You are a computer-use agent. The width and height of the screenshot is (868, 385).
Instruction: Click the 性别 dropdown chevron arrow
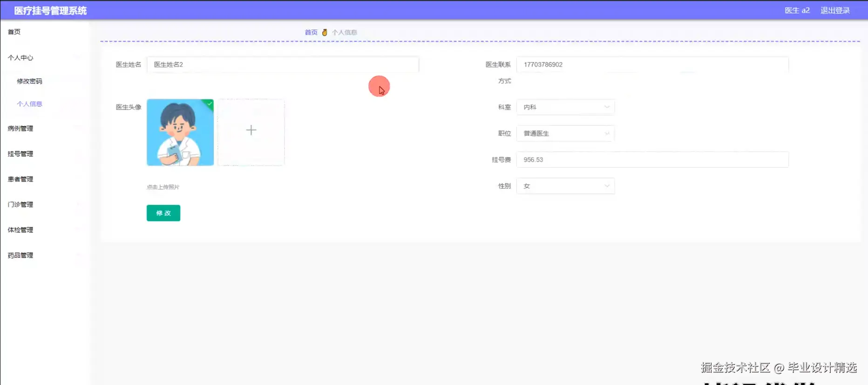pos(607,186)
